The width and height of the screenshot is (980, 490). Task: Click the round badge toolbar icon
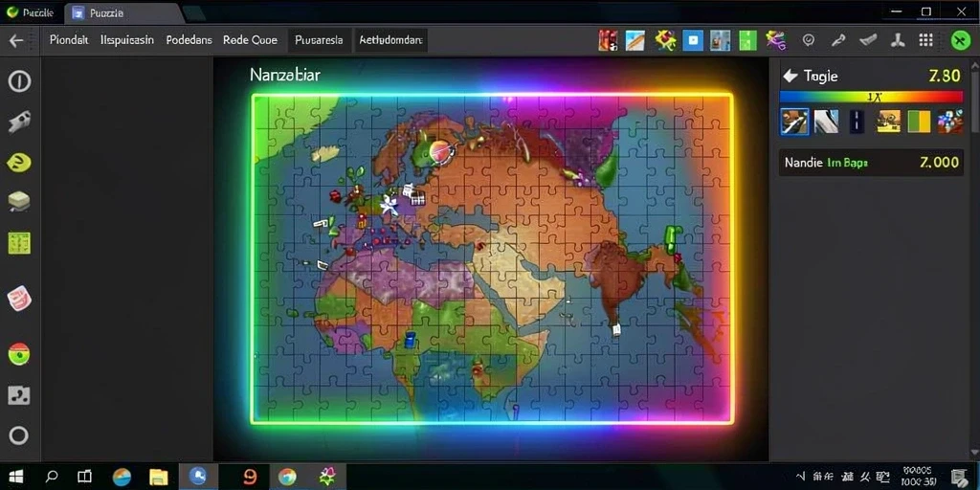tap(808, 40)
